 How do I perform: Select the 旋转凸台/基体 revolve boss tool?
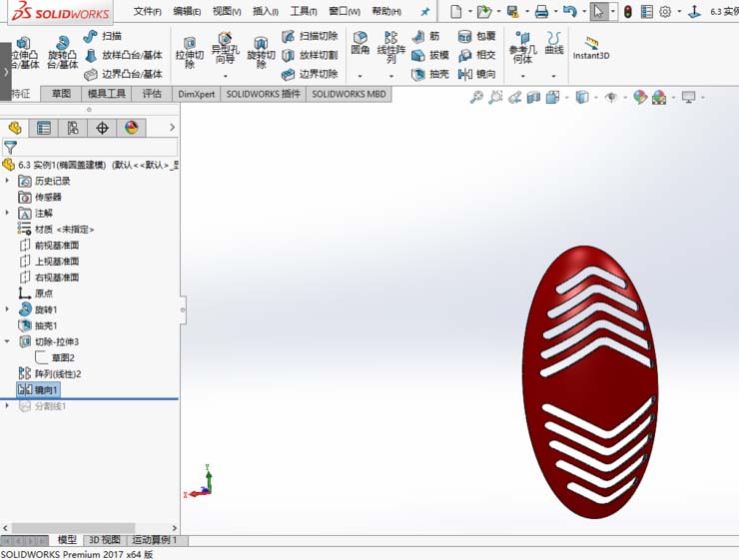62,53
